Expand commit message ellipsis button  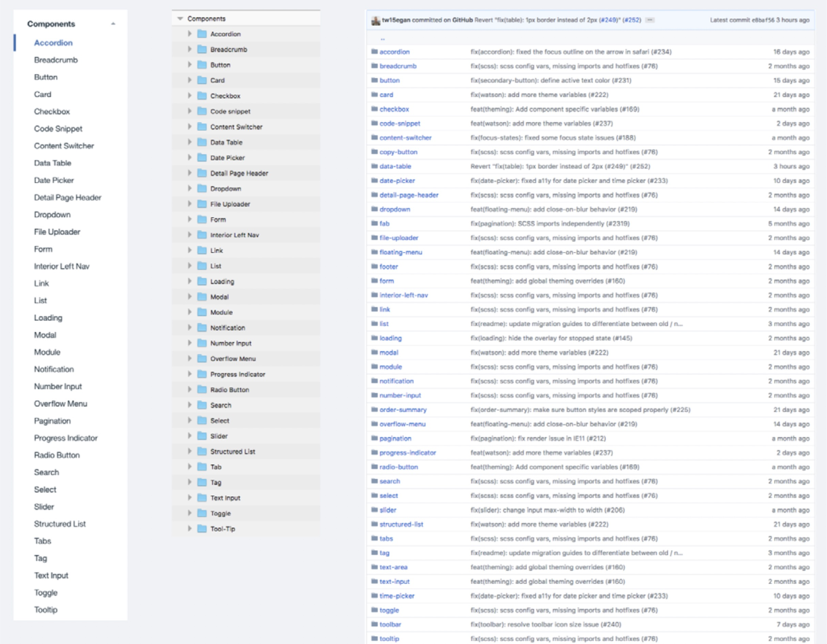pyautogui.click(x=650, y=20)
